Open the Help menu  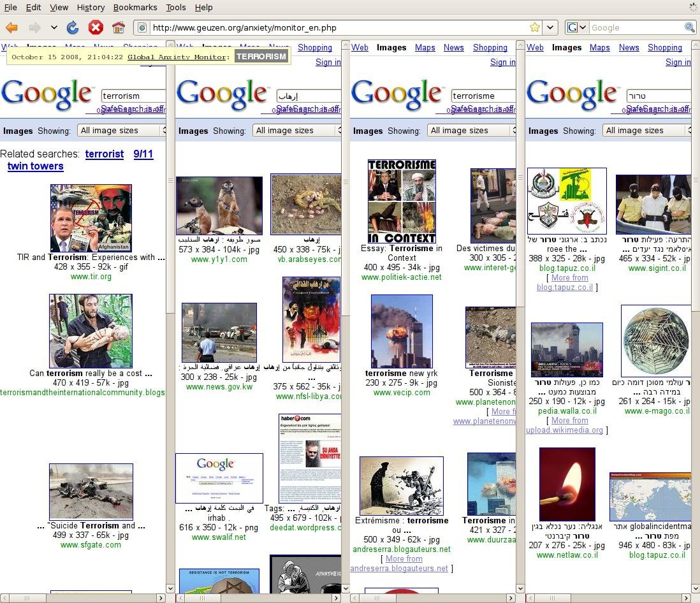tap(203, 8)
